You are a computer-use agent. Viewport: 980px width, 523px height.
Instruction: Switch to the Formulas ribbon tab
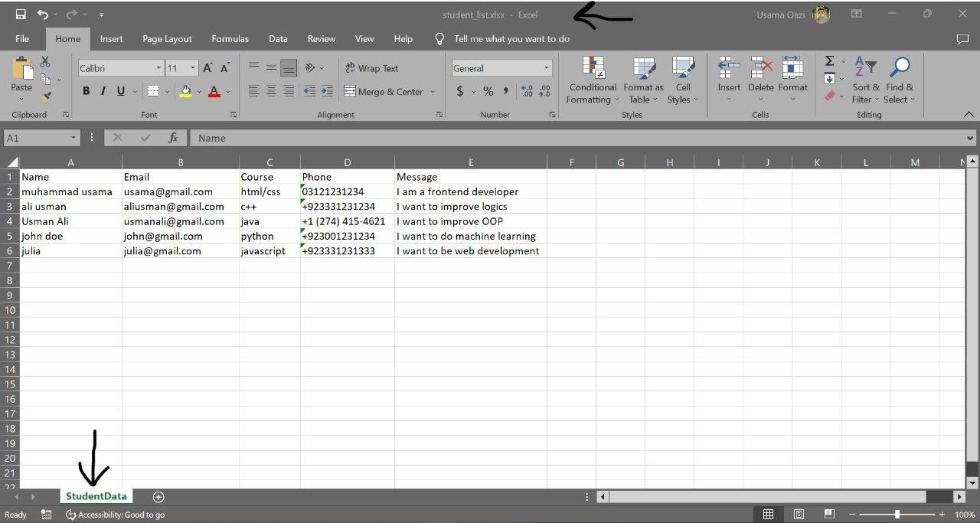[x=230, y=39]
